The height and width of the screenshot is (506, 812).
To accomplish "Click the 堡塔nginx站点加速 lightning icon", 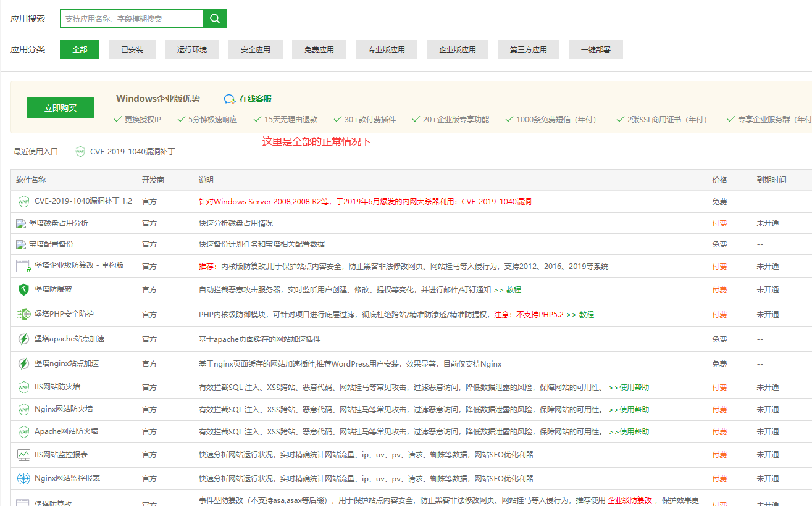I will point(23,363).
